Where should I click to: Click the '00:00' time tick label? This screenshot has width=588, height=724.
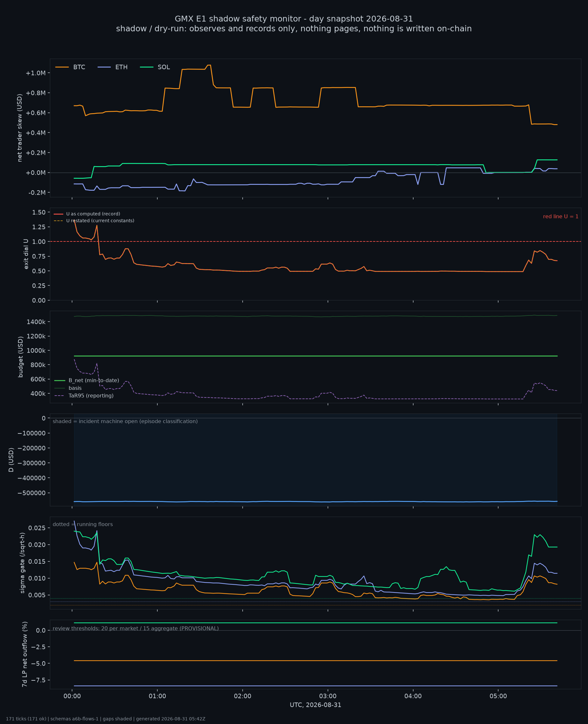coord(72,696)
